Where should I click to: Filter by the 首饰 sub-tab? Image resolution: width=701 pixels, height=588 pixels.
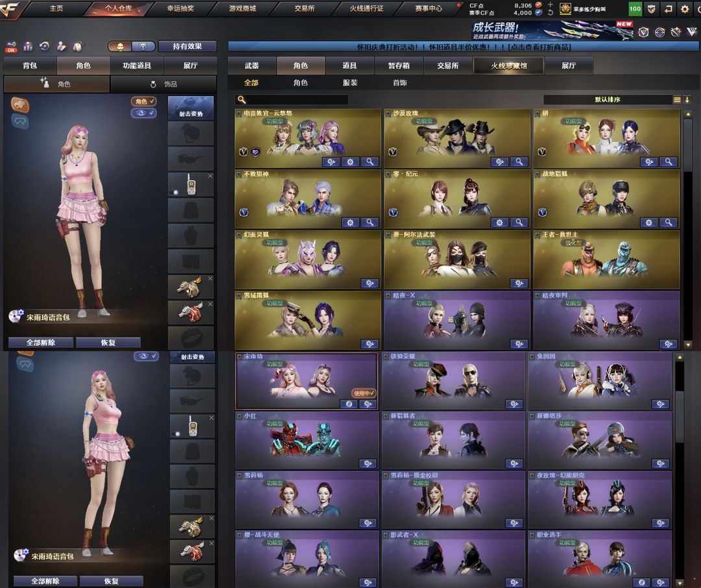point(400,82)
